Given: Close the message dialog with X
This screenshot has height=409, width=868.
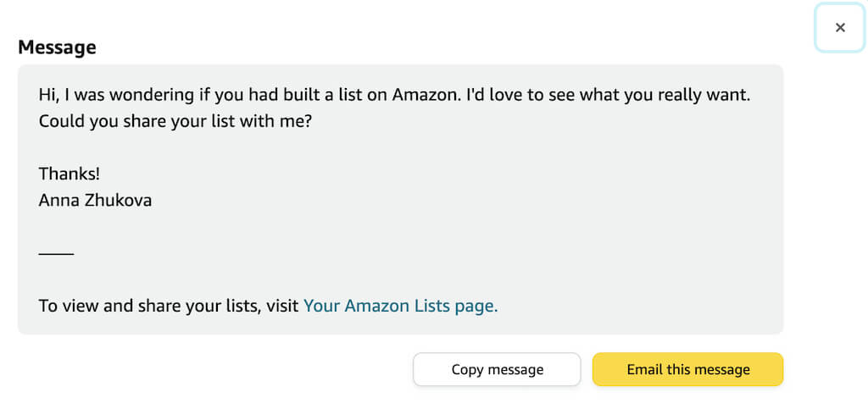Looking at the screenshot, I should click(x=840, y=28).
